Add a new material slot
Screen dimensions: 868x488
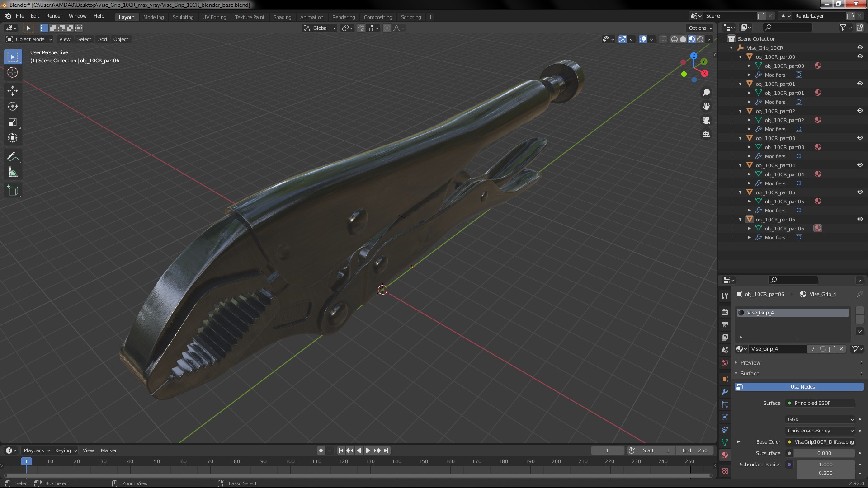point(860,310)
